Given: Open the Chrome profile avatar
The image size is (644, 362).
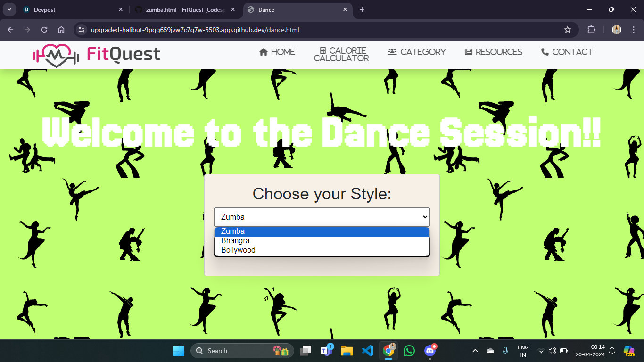Looking at the screenshot, I should click(617, 30).
